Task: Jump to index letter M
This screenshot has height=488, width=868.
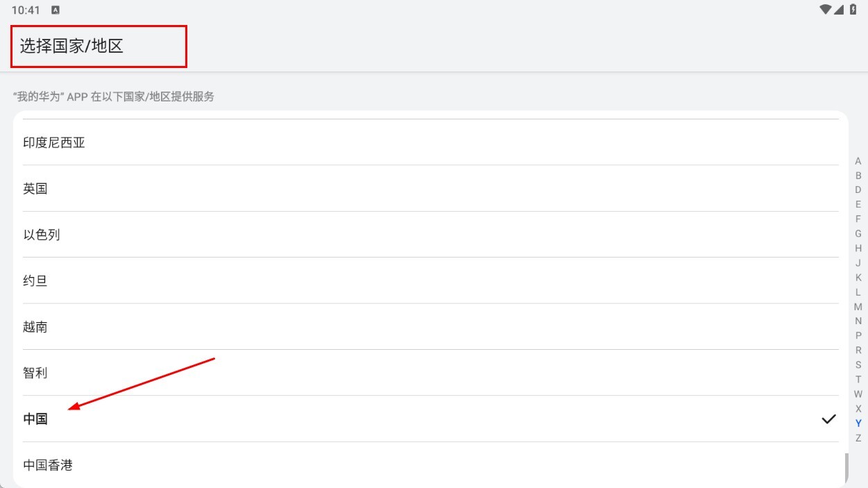Action: tap(858, 307)
